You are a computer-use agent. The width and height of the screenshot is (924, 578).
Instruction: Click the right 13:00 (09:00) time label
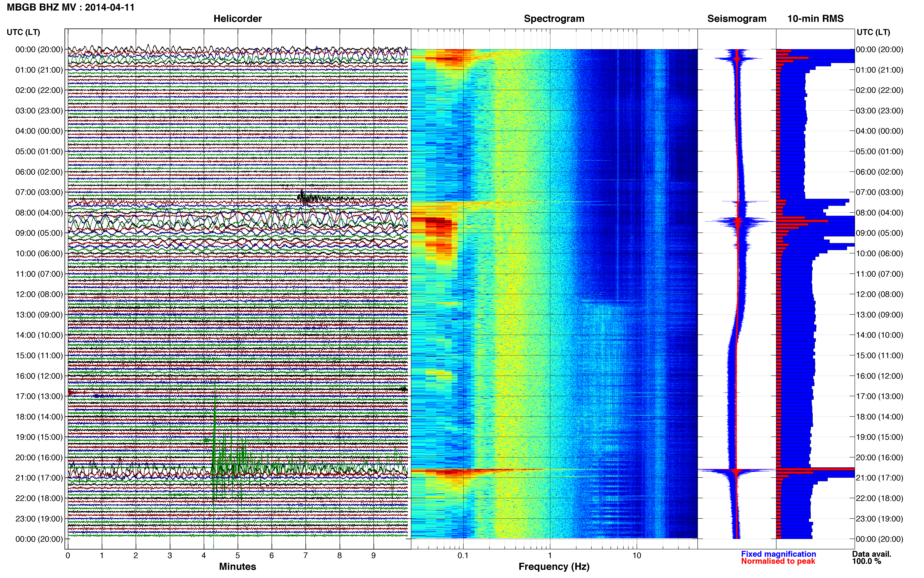(x=879, y=315)
